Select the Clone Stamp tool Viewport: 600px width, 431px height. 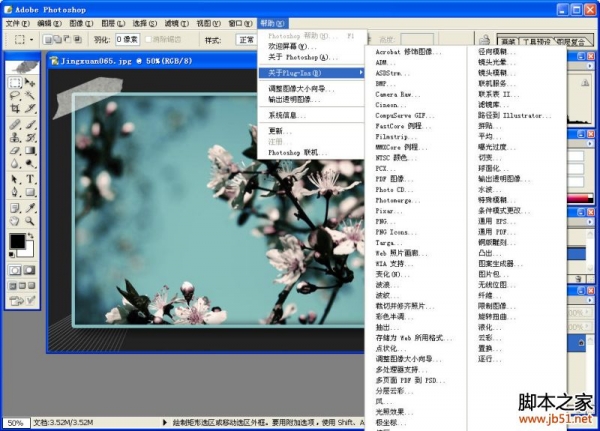(x=15, y=137)
